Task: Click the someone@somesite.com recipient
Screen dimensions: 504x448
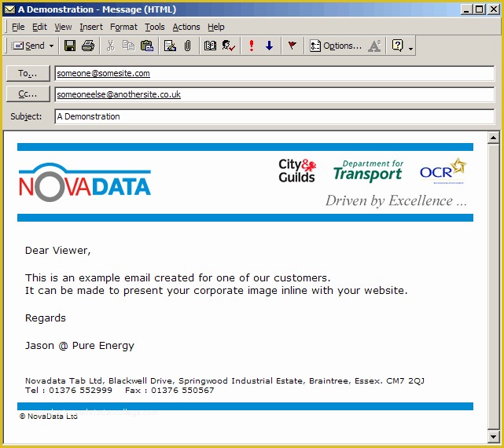Action: pos(103,73)
